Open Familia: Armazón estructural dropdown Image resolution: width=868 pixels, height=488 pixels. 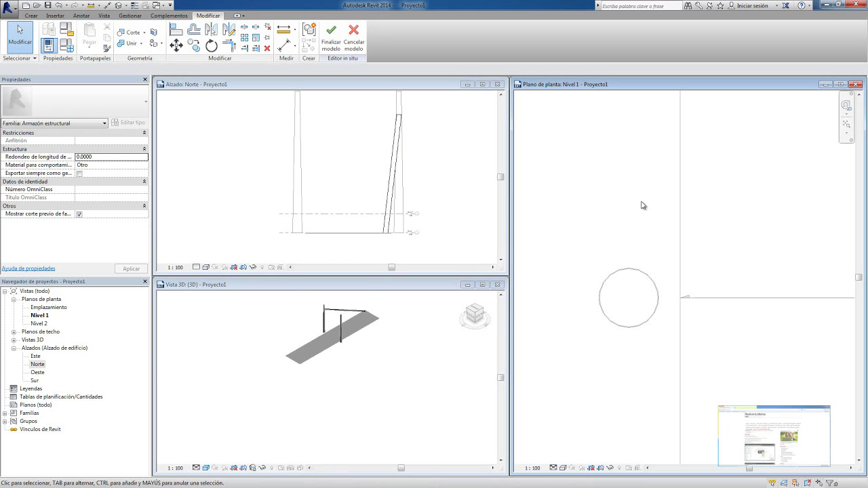(54, 123)
